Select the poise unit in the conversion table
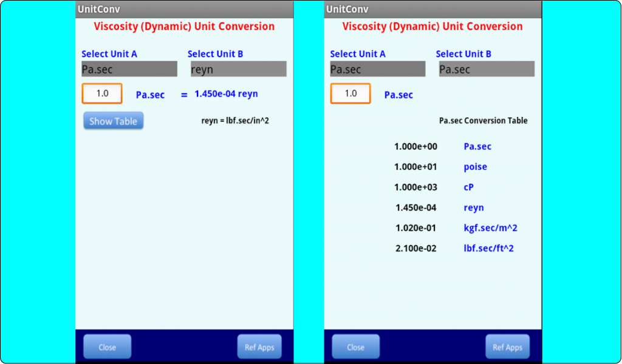 tap(475, 166)
